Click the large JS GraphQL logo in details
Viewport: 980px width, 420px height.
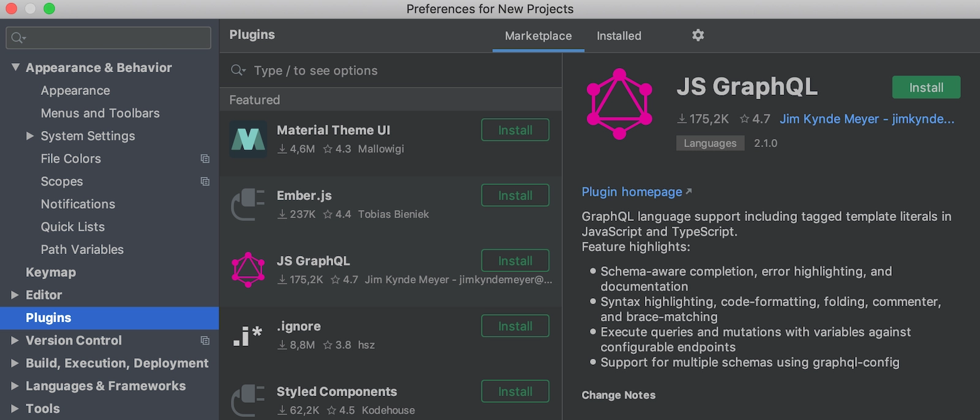point(619,104)
